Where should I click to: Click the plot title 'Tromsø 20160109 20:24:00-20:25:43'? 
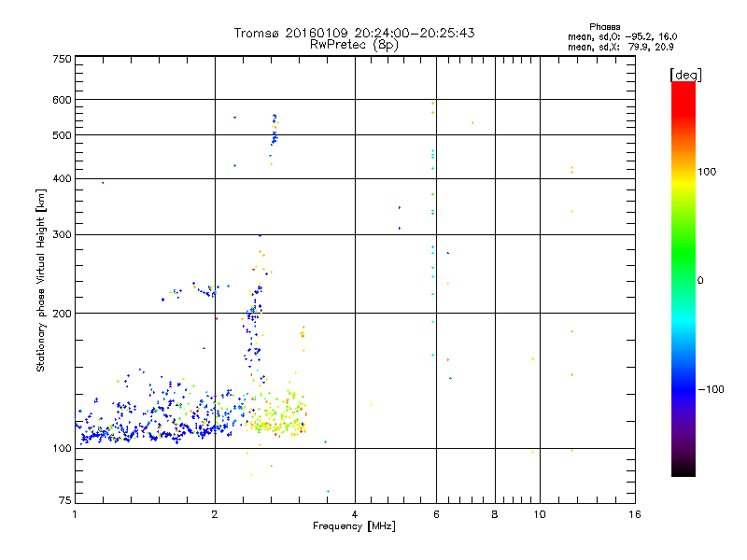point(355,33)
